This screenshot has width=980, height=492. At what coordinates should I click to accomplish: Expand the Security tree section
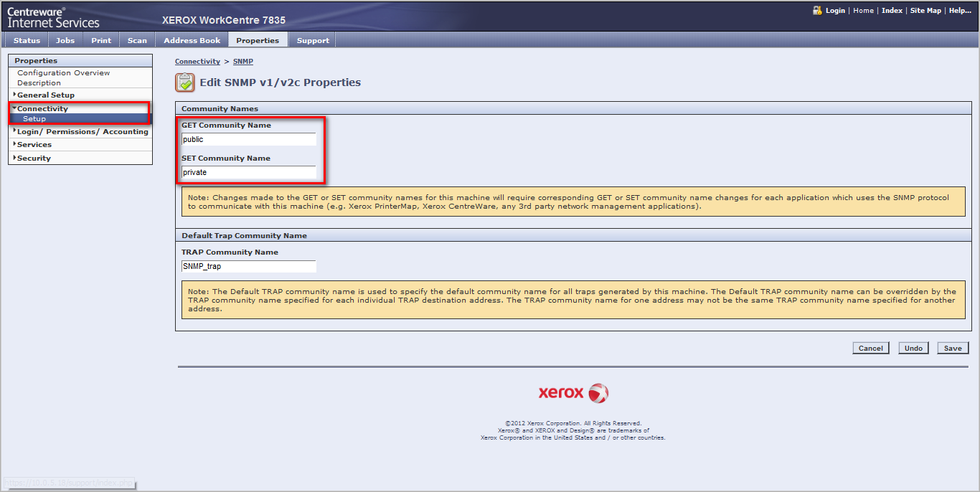point(34,159)
